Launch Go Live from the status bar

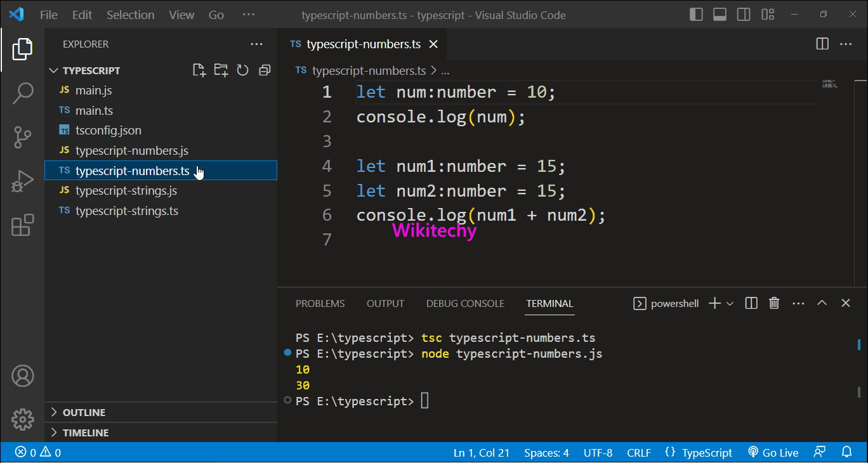pos(773,452)
